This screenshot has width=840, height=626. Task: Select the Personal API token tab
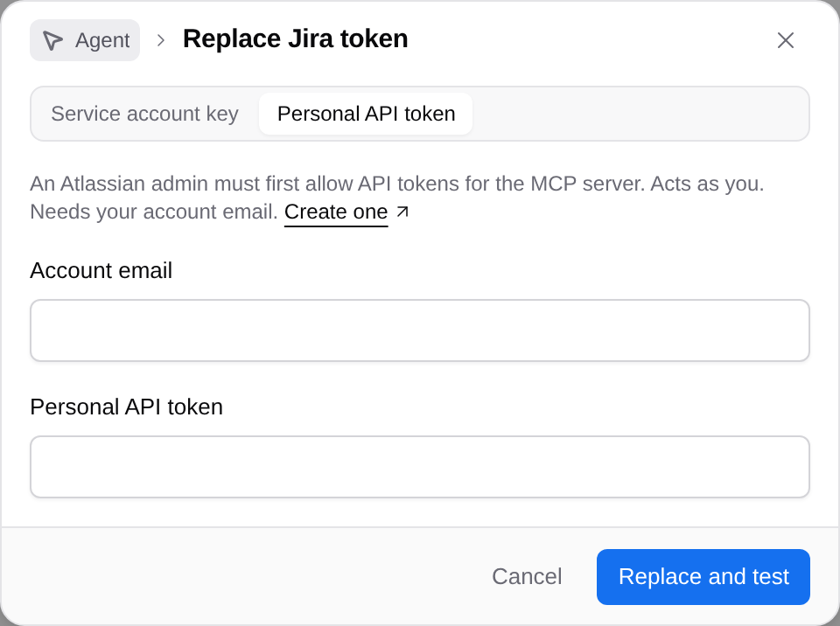point(366,114)
